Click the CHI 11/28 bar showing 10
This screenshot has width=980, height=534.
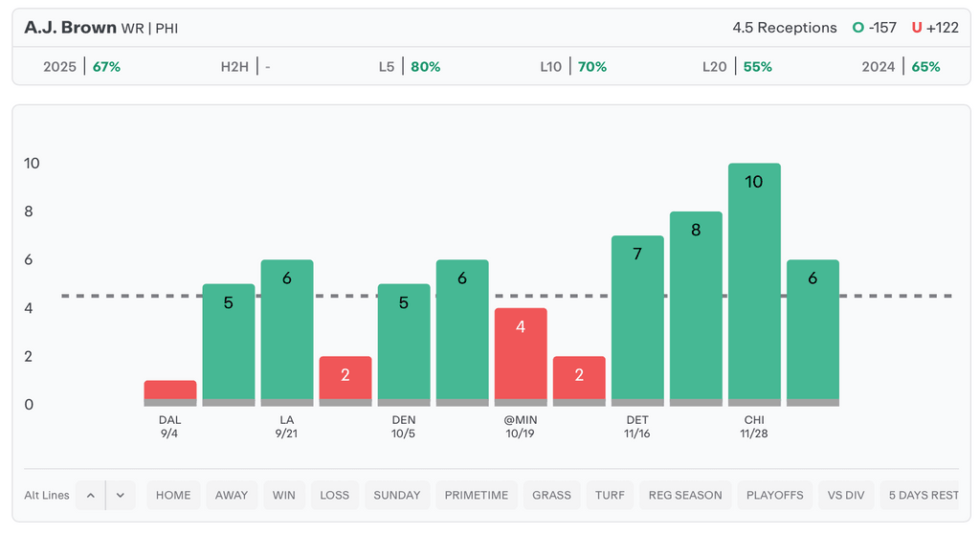[754, 282]
